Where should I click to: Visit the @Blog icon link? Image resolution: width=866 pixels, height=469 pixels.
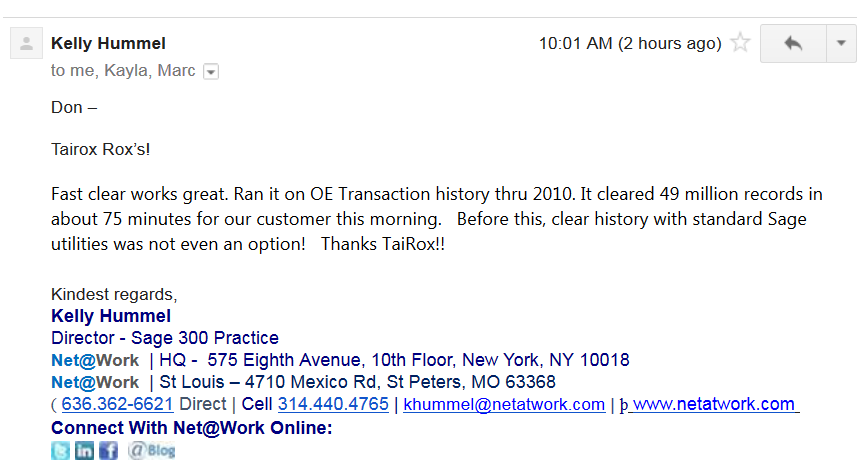[152, 450]
